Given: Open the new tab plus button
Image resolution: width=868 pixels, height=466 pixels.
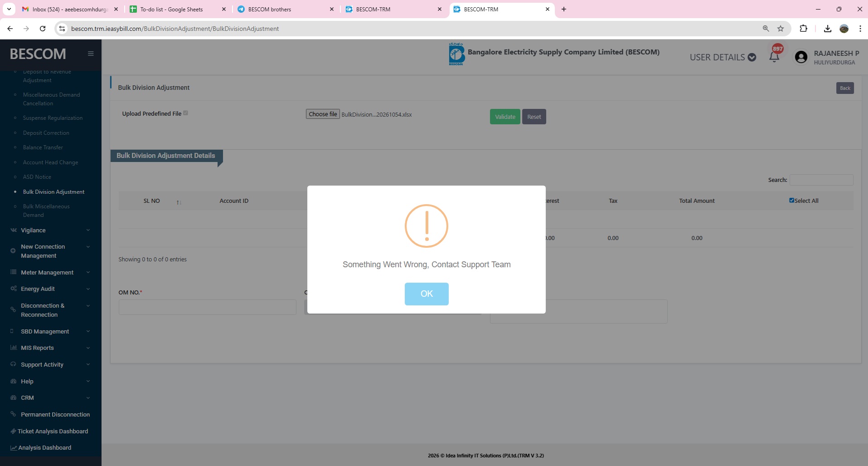Looking at the screenshot, I should click(564, 9).
